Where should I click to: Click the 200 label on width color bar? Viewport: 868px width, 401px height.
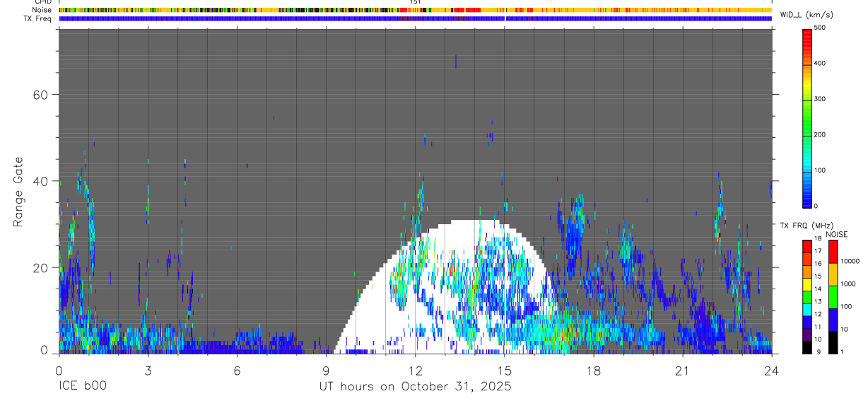coord(820,134)
